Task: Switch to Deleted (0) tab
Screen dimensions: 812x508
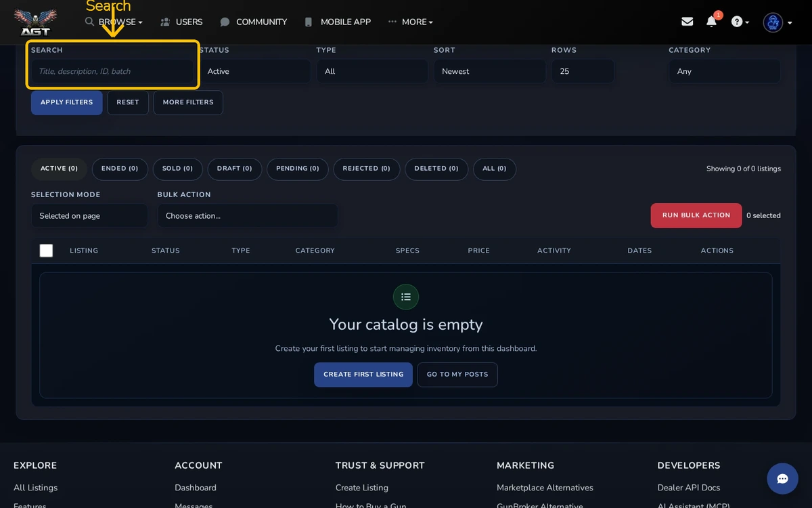Action: click(x=436, y=169)
